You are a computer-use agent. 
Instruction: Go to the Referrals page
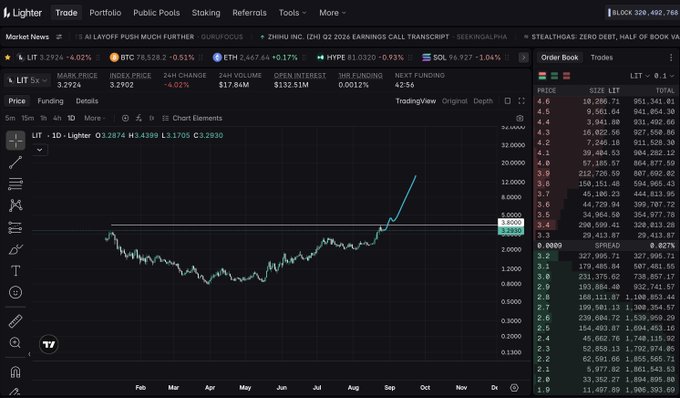tap(249, 13)
